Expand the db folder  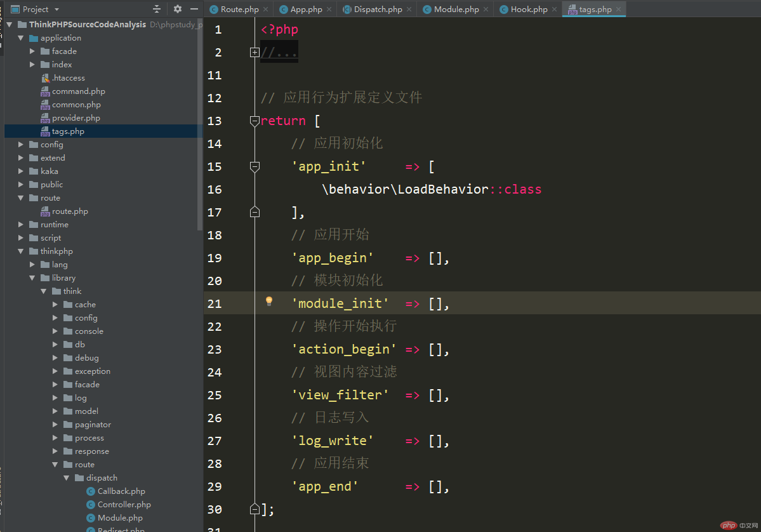click(55, 345)
